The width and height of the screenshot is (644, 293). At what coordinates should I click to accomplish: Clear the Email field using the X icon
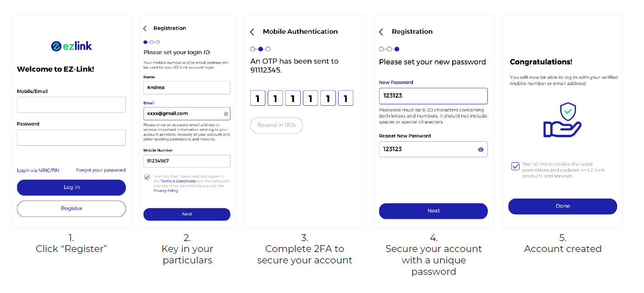pyautogui.click(x=226, y=114)
